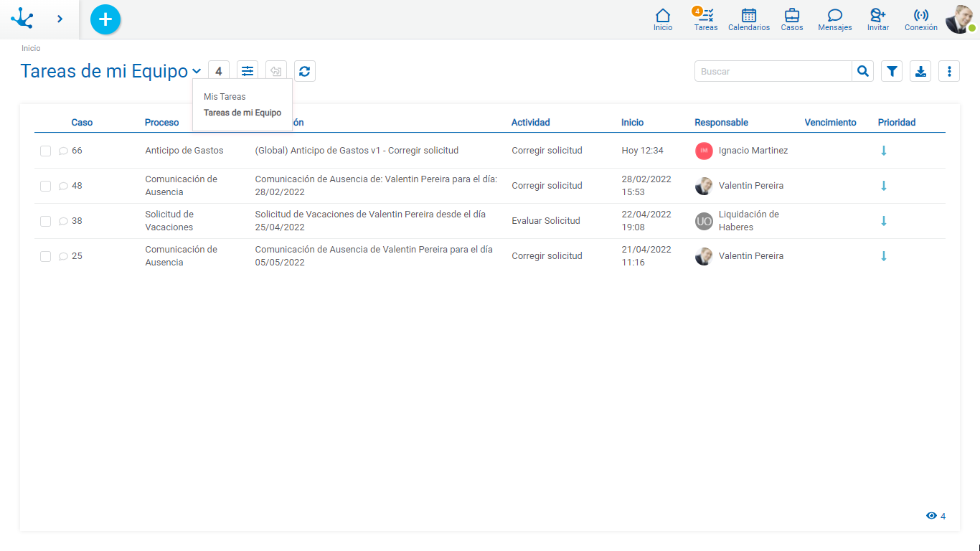Refresh the task list
This screenshot has height=551, width=980.
click(305, 71)
